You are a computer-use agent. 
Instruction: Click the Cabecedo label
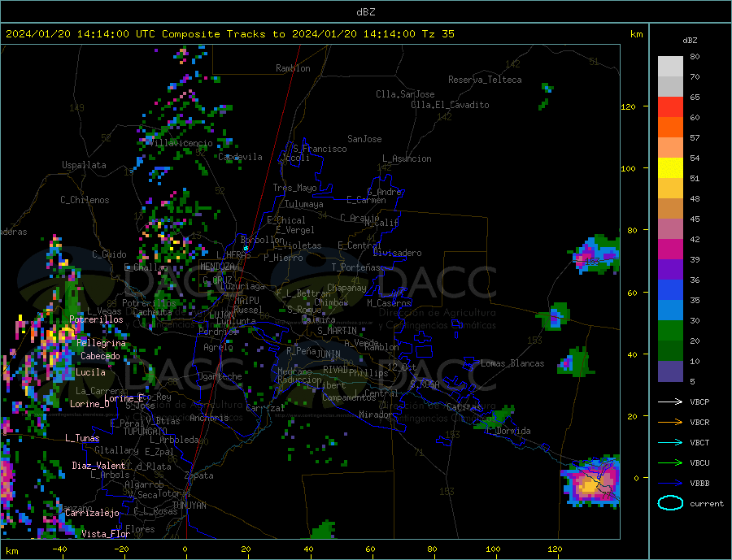click(100, 356)
